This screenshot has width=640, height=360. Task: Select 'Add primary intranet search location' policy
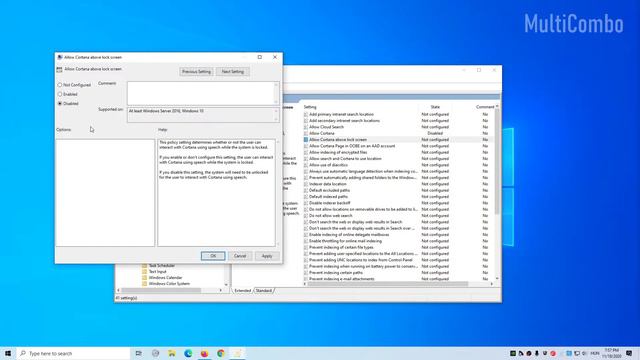[x=341, y=114]
